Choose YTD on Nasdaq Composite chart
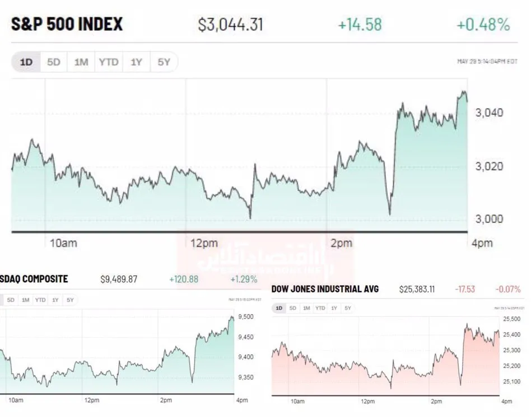This screenshot has width=531, height=420. pos(40,300)
